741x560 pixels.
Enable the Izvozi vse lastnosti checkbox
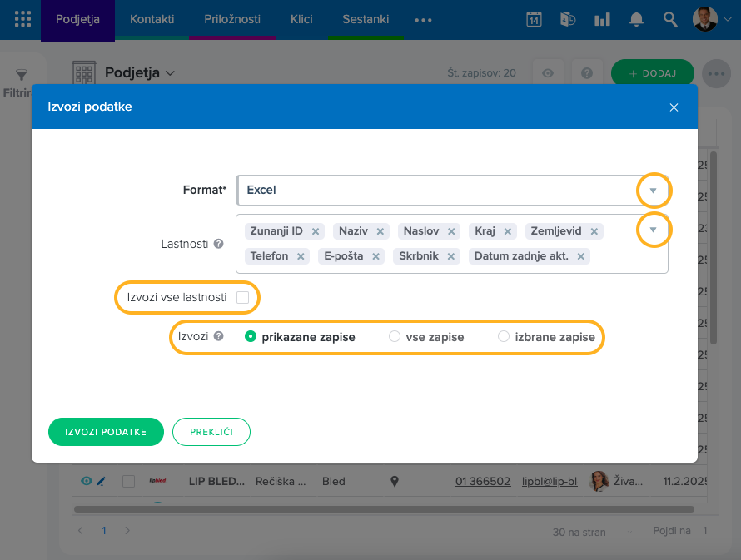tap(243, 297)
